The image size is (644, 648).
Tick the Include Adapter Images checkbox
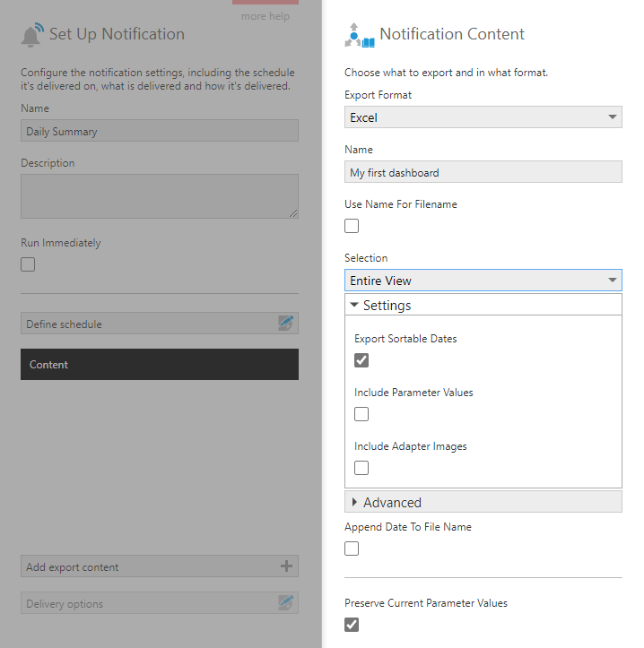(361, 468)
